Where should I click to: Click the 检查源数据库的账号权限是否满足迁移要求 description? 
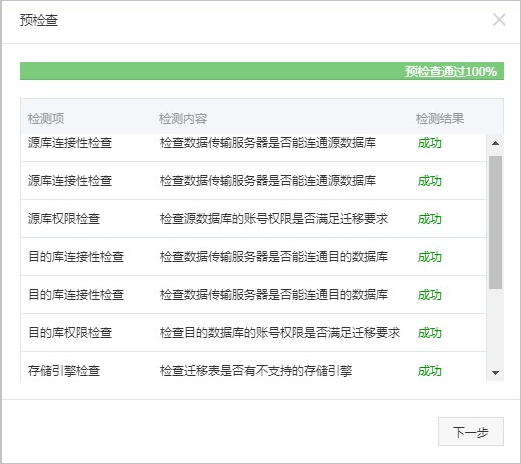274,219
